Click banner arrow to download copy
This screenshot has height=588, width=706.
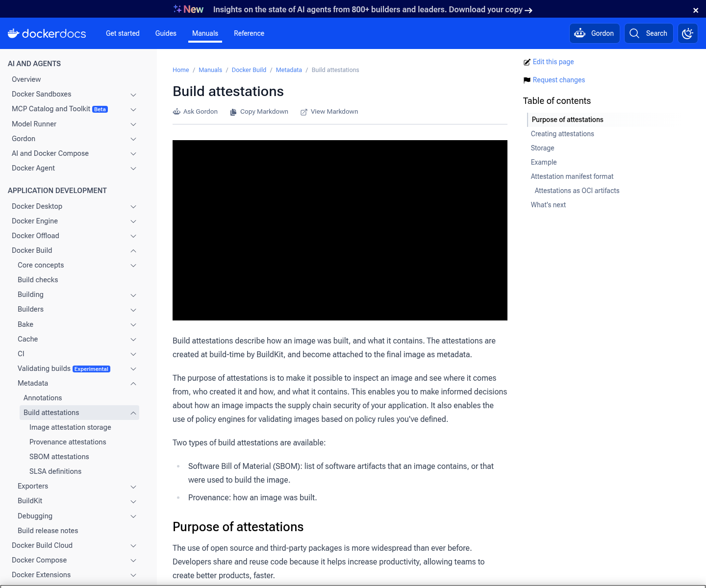point(529,10)
